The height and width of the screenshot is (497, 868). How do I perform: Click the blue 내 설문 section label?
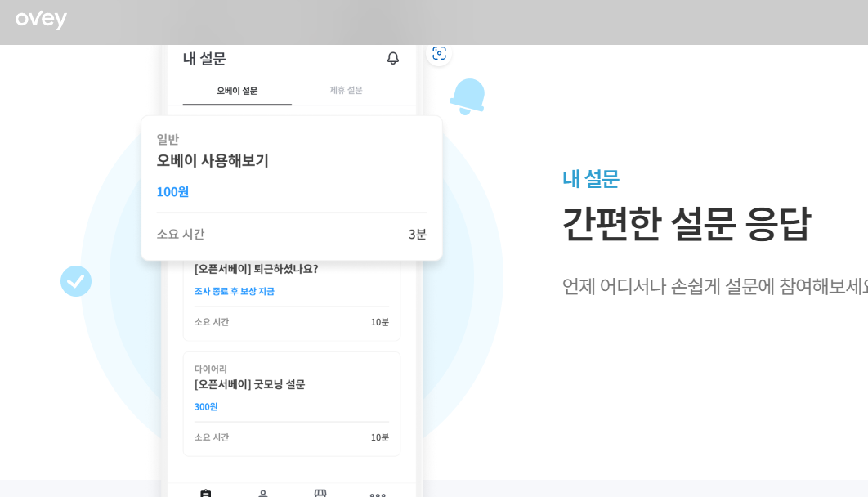pyautogui.click(x=591, y=179)
